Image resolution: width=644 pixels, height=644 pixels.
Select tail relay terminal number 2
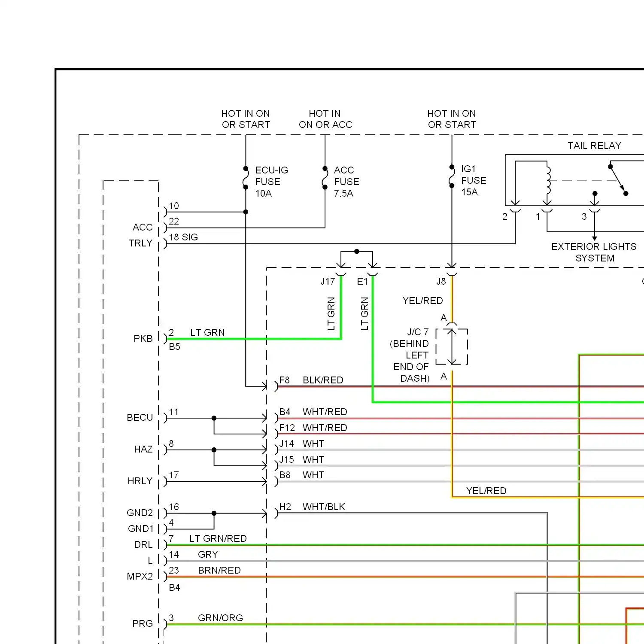coord(505,216)
